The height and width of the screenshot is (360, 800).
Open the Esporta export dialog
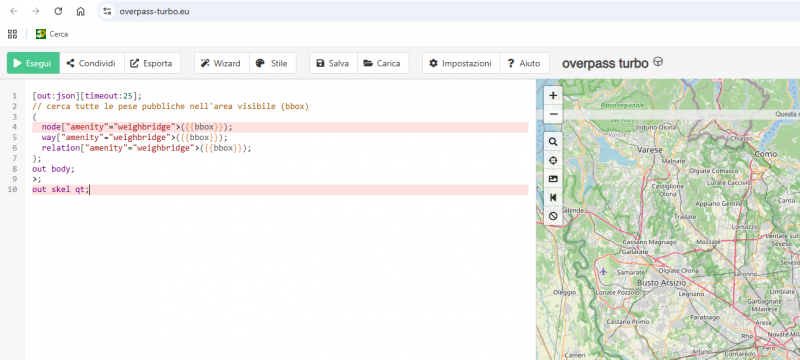[x=152, y=63]
